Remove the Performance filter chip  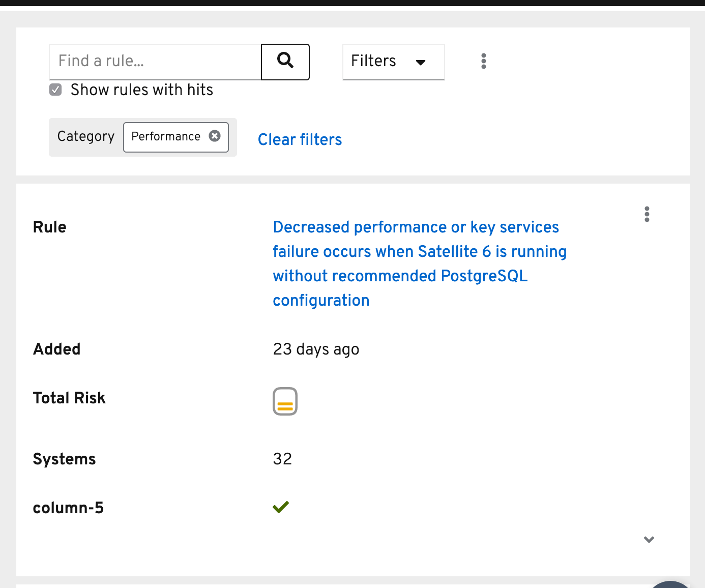215,136
